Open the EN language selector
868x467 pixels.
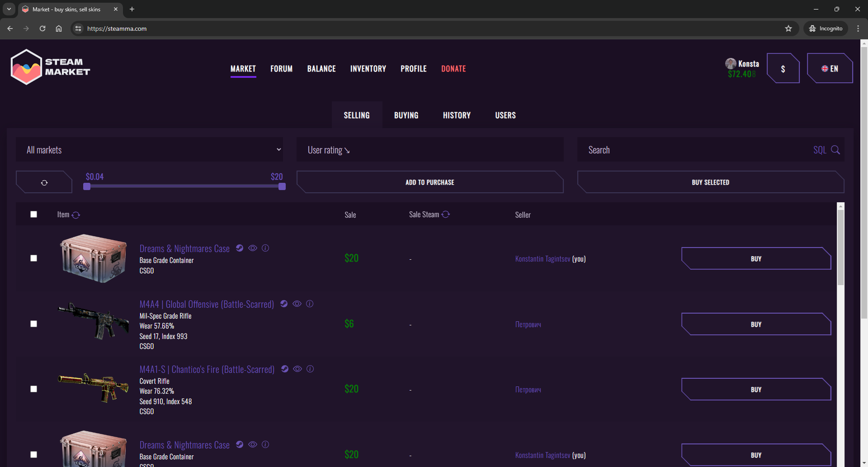point(830,69)
